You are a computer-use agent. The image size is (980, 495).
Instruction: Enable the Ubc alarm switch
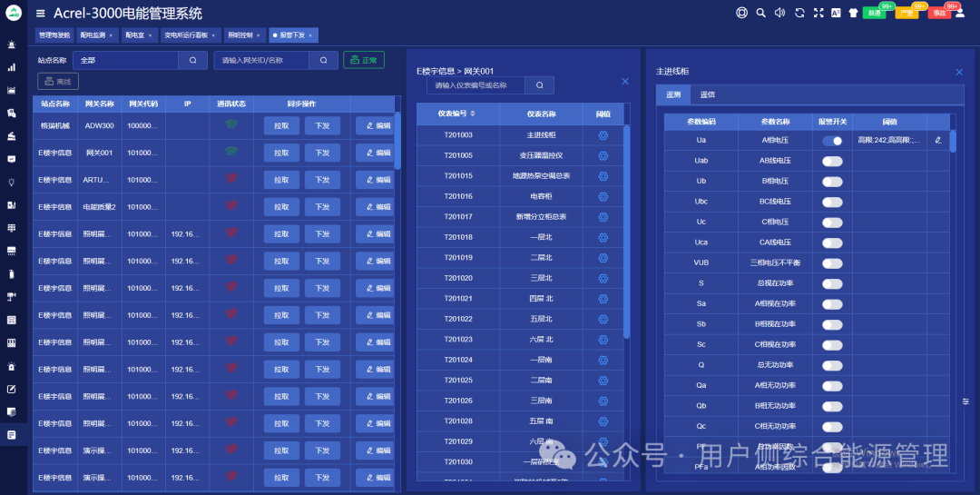pos(832,203)
